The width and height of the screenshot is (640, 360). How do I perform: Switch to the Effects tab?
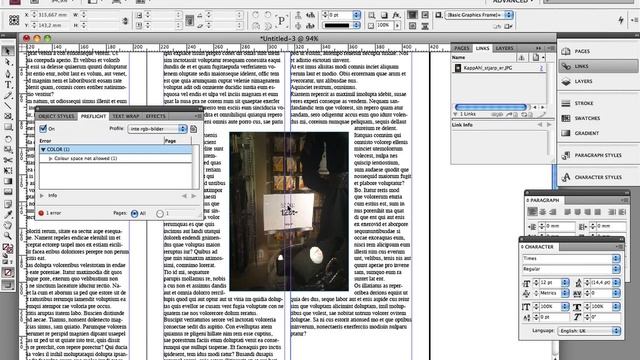[156, 116]
